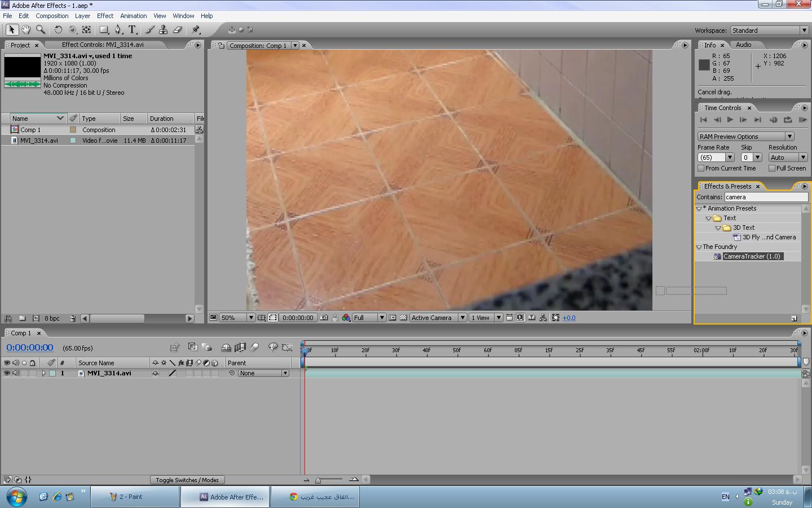Select the Selection arrow tool
Viewport: 812px width, 508px height.
tap(11, 30)
